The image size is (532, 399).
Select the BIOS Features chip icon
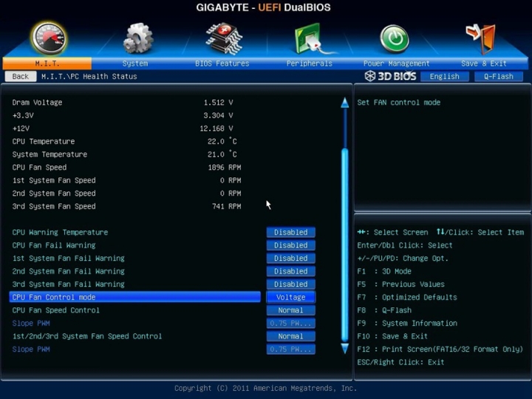click(224, 38)
